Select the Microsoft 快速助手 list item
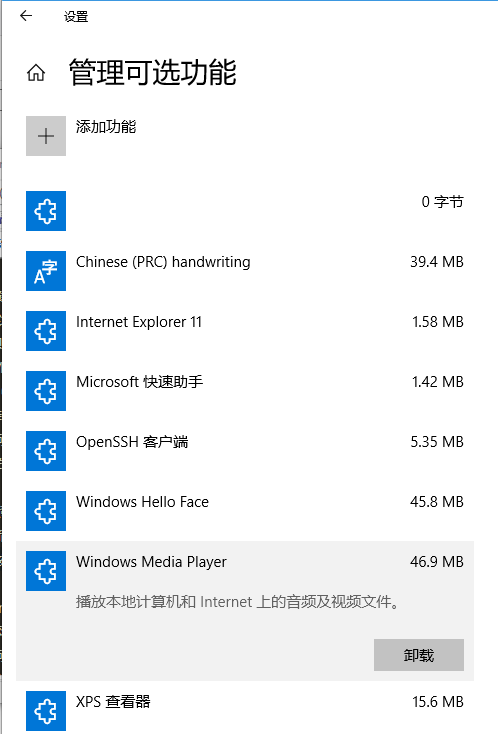This screenshot has height=734, width=498. coord(245,390)
